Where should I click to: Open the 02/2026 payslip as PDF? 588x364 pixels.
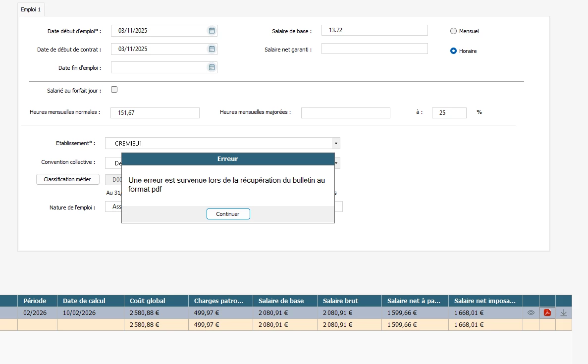(547, 312)
